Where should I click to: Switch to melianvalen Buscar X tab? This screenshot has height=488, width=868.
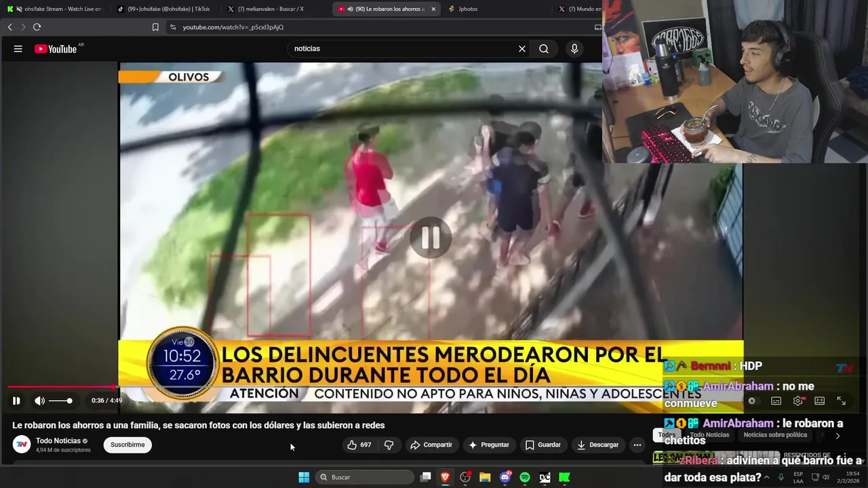tap(275, 9)
